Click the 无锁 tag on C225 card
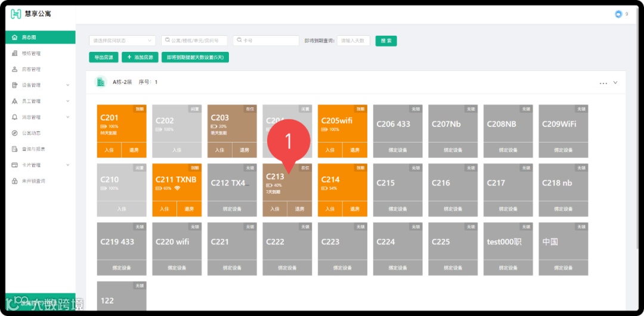 [470, 227]
